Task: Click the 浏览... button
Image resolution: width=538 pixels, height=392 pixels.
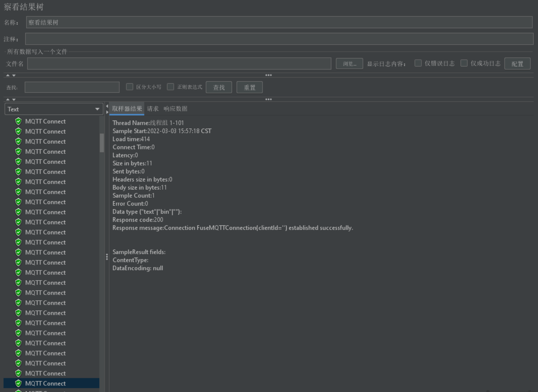Action: [349, 63]
